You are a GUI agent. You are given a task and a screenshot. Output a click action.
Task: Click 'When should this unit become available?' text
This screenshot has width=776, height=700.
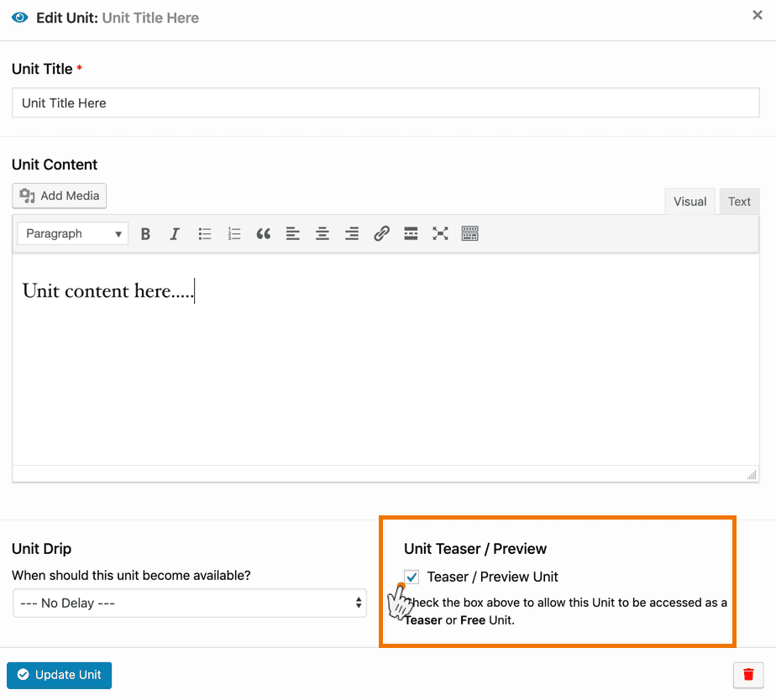point(131,575)
